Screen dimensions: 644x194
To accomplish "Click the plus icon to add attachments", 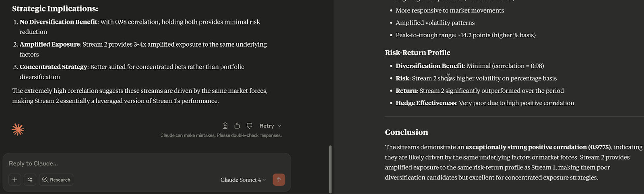I will coord(14,180).
